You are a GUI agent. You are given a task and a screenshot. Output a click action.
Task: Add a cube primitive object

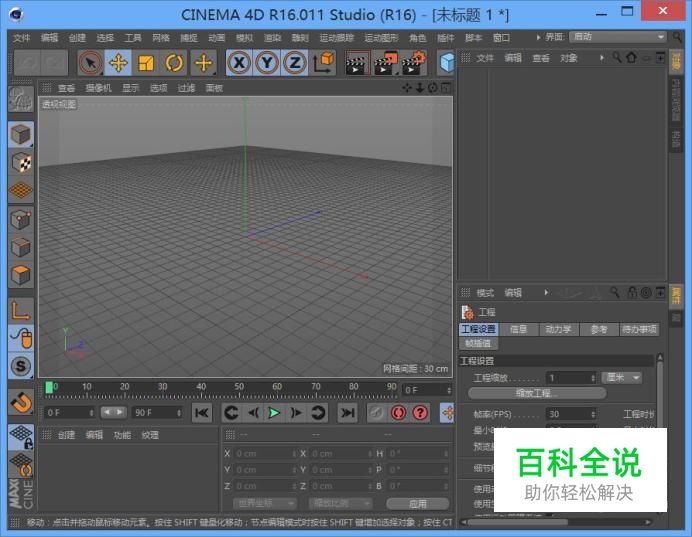click(447, 63)
